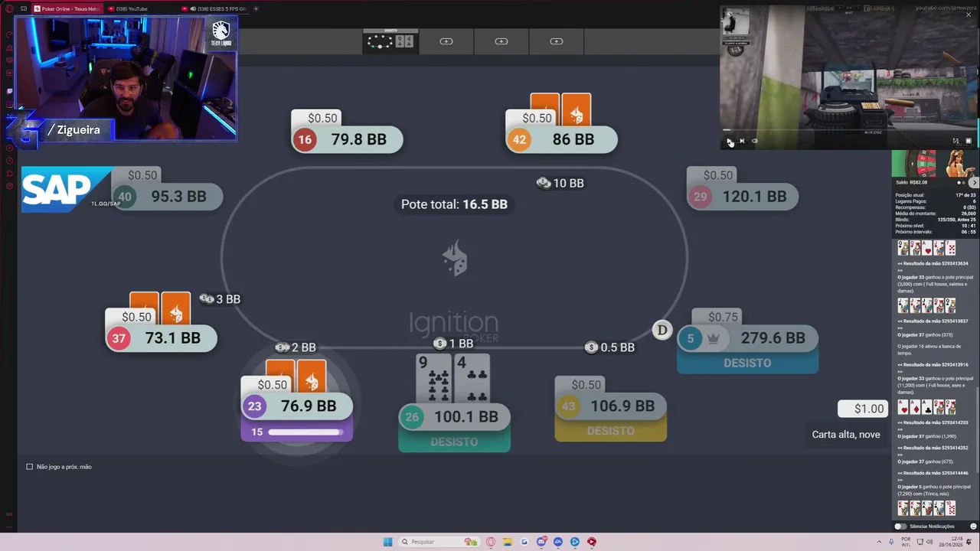Click the nine of clubs card
980x551 pixels.
433,379
